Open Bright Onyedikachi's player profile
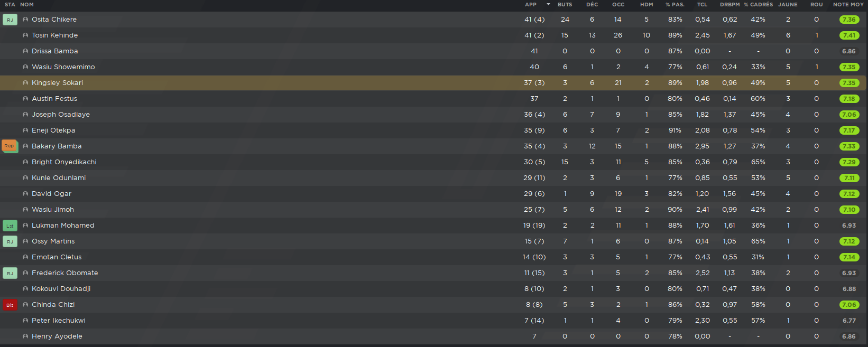 pos(64,162)
